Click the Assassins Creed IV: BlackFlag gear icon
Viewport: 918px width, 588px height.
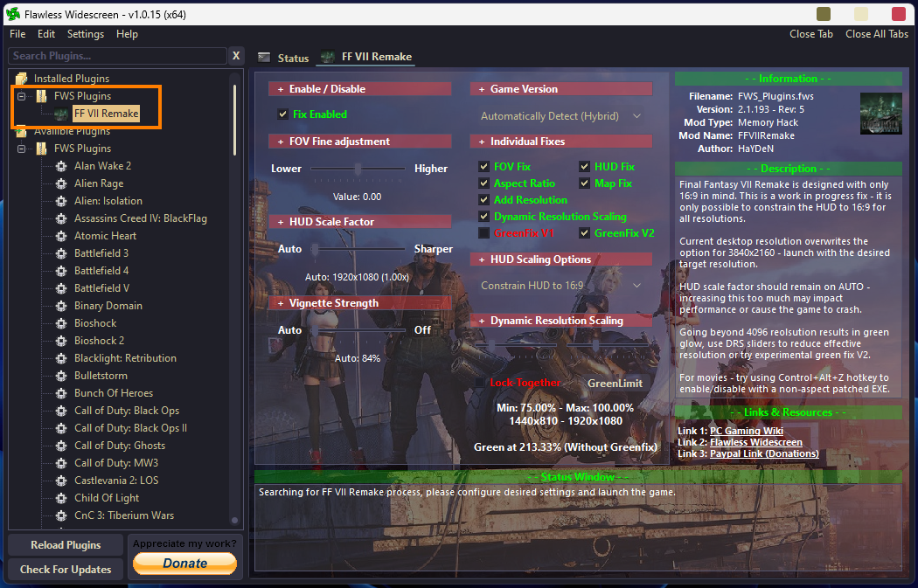[61, 218]
